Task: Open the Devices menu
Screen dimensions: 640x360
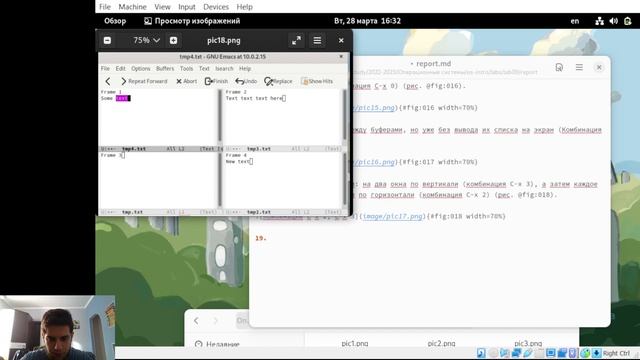Action: tap(216, 7)
